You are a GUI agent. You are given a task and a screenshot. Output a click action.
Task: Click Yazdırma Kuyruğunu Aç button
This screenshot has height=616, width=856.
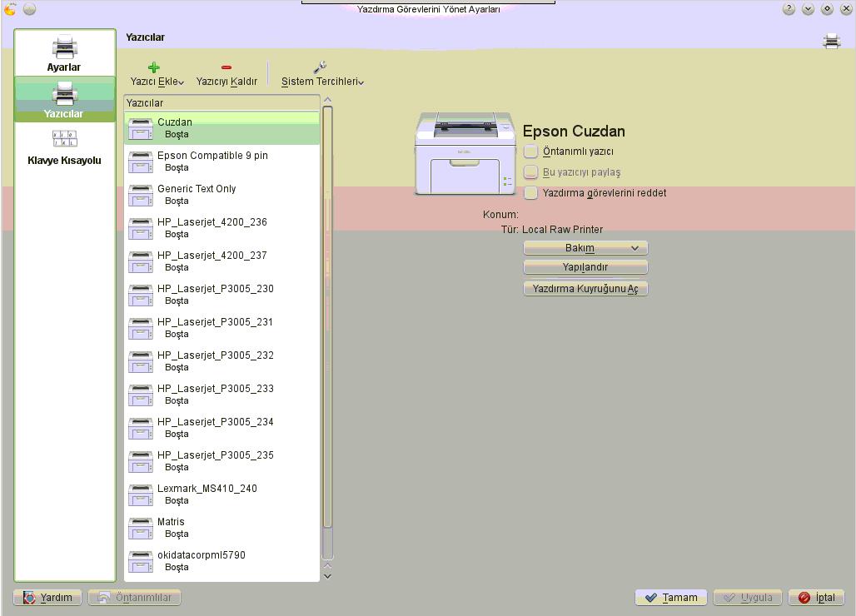click(x=585, y=289)
